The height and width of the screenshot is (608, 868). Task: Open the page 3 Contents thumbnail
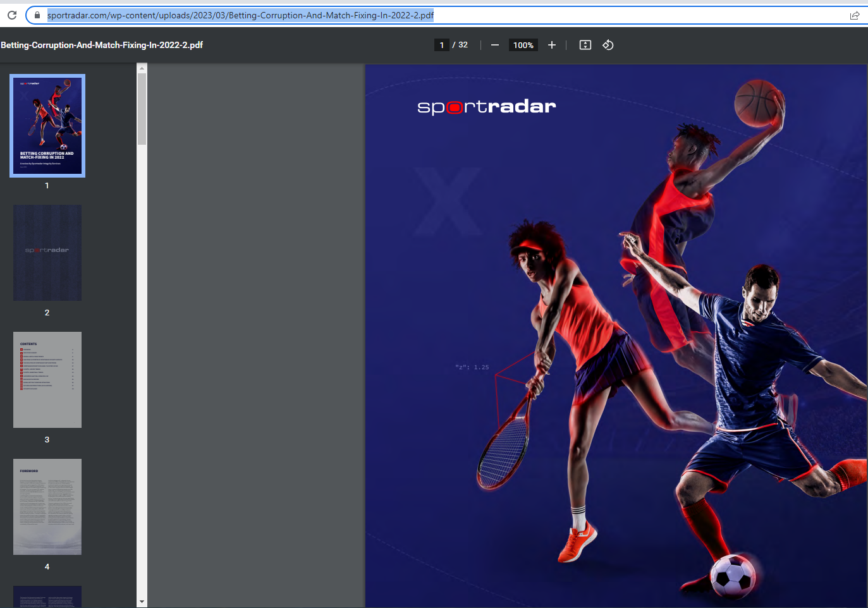[x=47, y=380]
